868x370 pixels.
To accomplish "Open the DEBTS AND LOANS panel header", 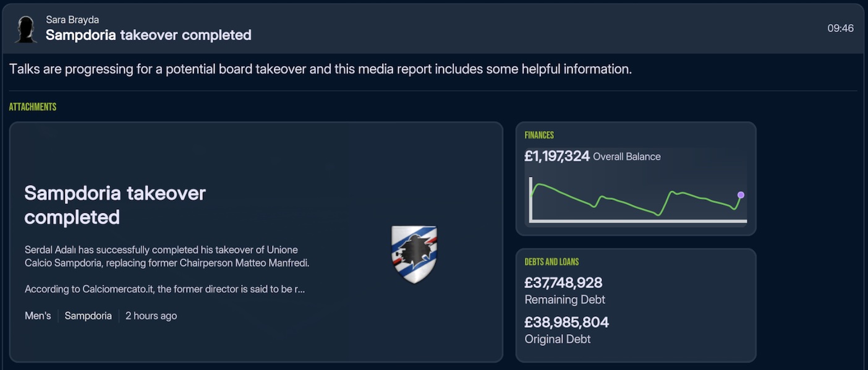I will (x=551, y=262).
